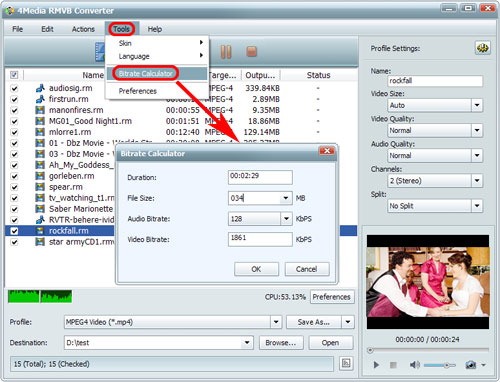Open the File Size dropdown

(x=286, y=198)
